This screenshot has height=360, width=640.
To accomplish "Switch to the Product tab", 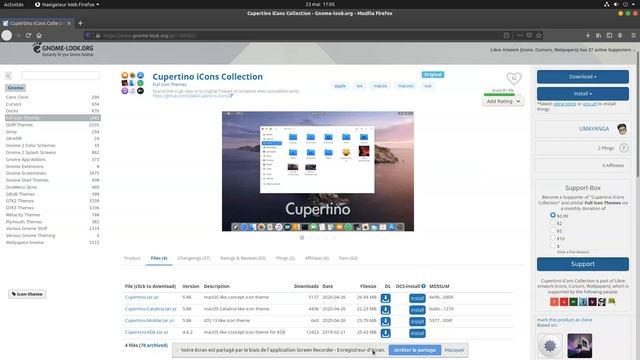I will click(x=132, y=258).
